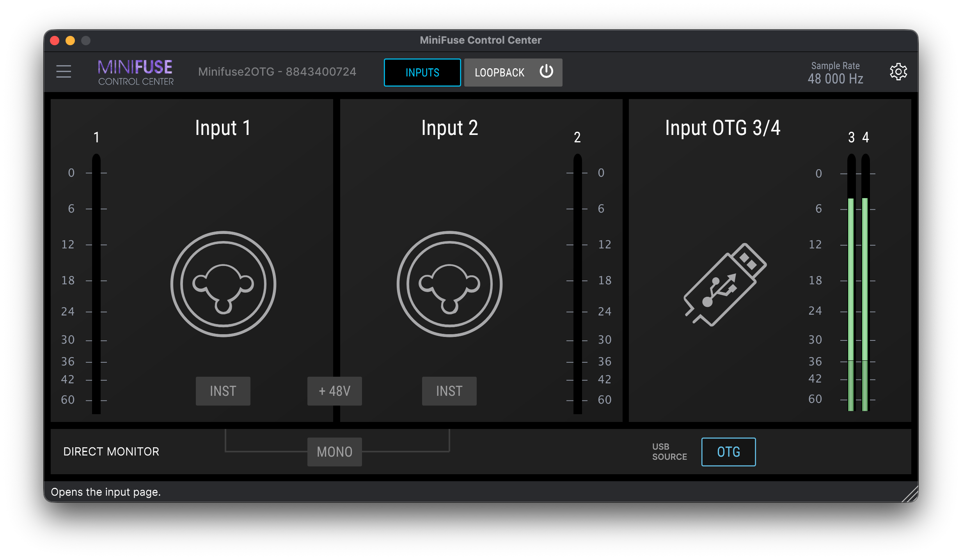Image resolution: width=962 pixels, height=560 pixels.
Task: Click the OTG USB source button
Action: tap(728, 452)
